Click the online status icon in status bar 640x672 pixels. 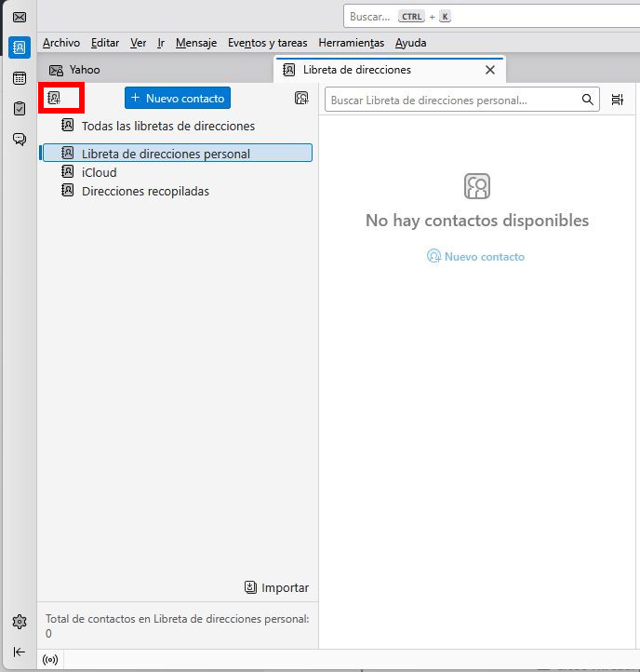[50, 660]
